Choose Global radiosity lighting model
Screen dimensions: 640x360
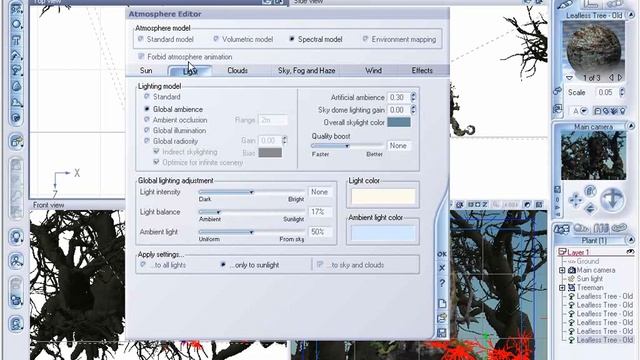(x=147, y=141)
